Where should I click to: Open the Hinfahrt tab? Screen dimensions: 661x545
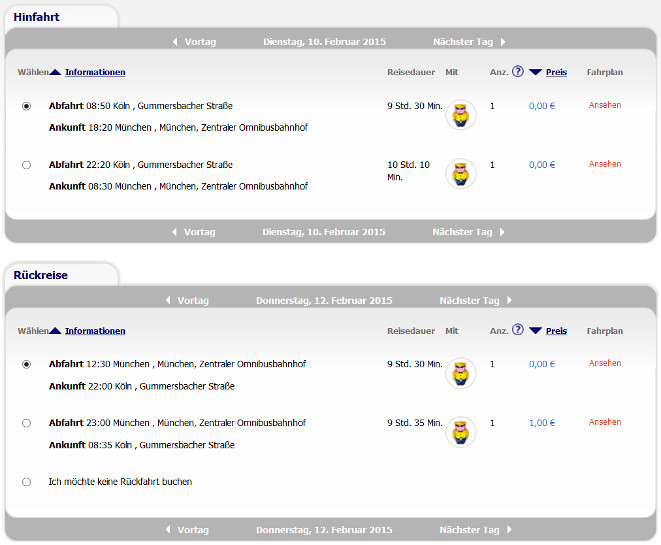pos(36,17)
